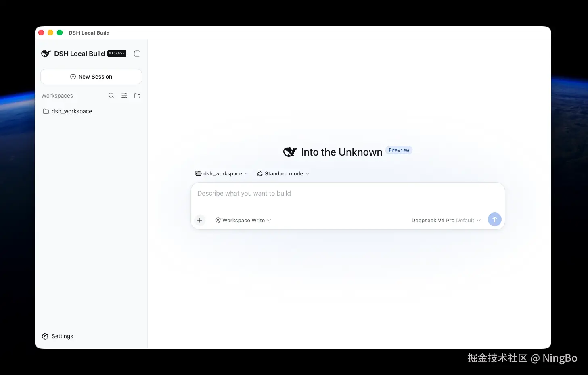The image size is (588, 375).
Task: Click the Workspaces section label
Action: (57, 96)
